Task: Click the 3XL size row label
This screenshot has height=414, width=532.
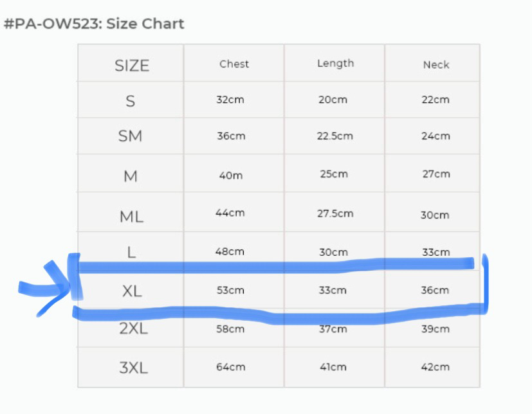Action: (133, 368)
